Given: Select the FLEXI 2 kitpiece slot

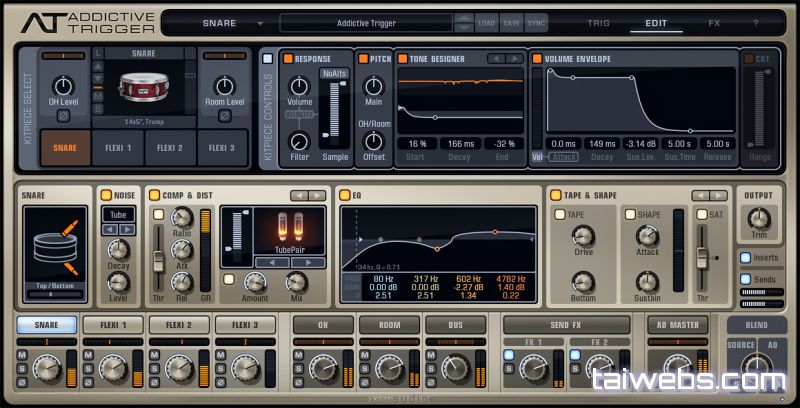Looking at the screenshot, I should (x=171, y=148).
